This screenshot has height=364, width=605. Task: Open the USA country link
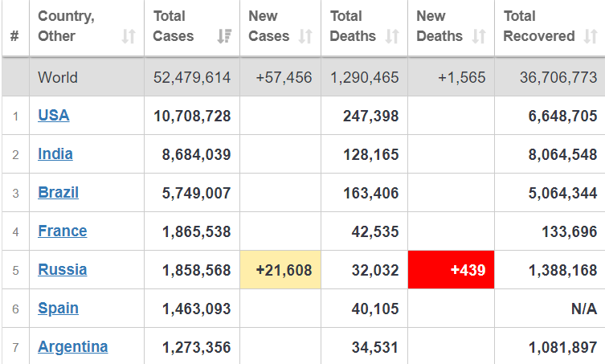tap(54, 116)
